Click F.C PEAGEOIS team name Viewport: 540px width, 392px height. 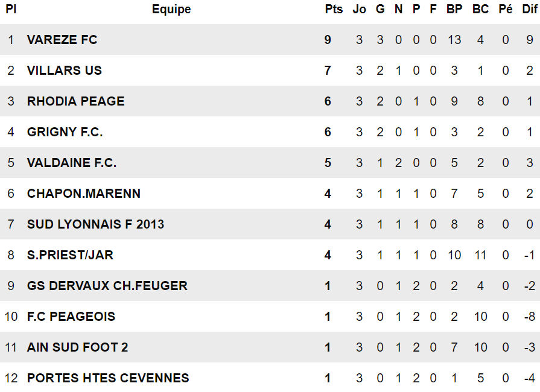coord(71,316)
